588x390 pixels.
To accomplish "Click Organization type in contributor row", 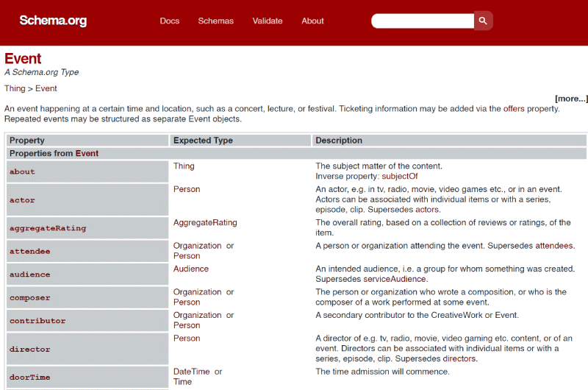I will [x=197, y=315].
